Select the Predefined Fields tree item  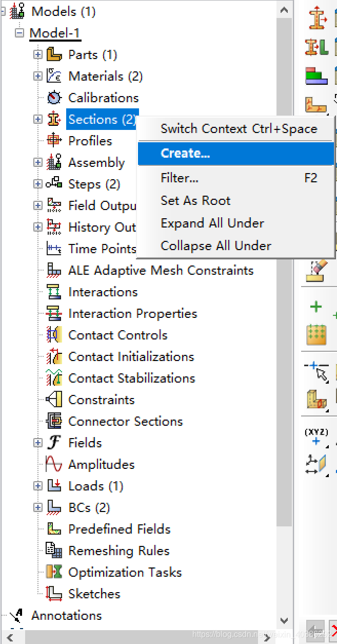119,529
